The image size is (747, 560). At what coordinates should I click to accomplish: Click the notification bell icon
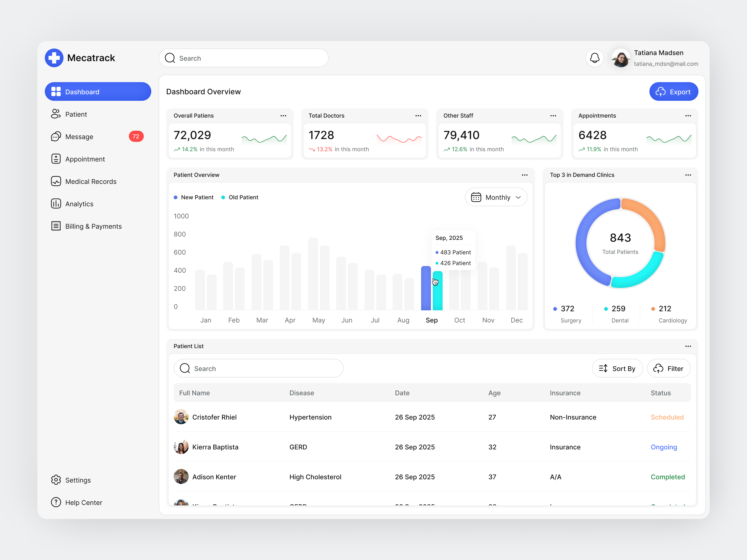coord(595,58)
